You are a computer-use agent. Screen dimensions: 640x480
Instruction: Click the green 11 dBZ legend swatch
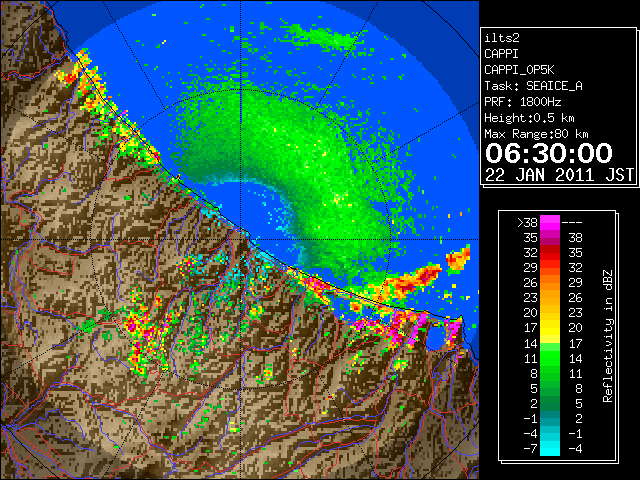click(550, 358)
